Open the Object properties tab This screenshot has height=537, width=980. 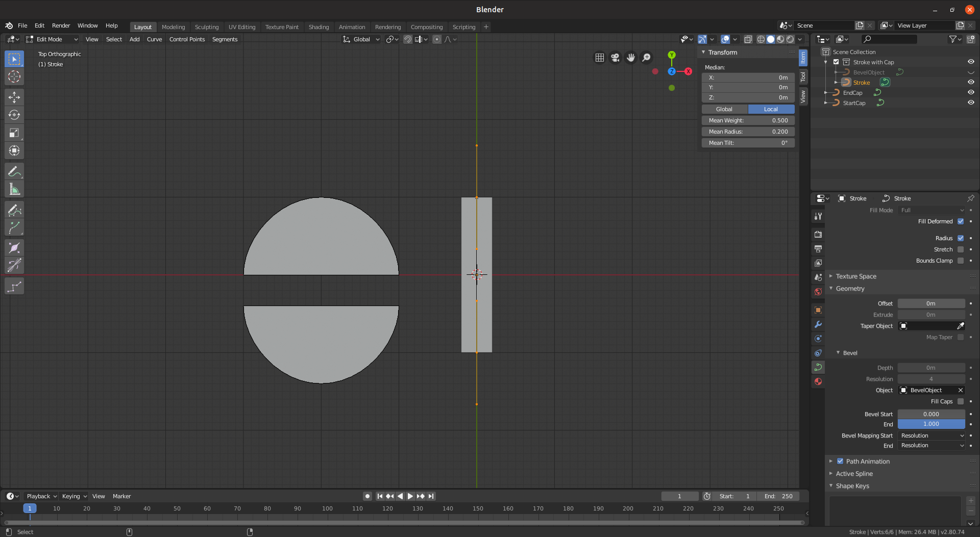[x=818, y=310]
